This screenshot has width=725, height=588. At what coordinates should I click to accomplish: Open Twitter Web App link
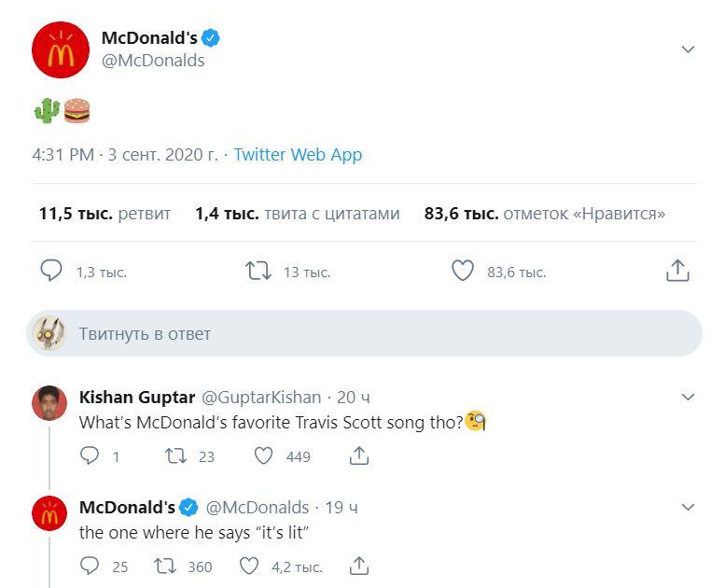click(298, 155)
